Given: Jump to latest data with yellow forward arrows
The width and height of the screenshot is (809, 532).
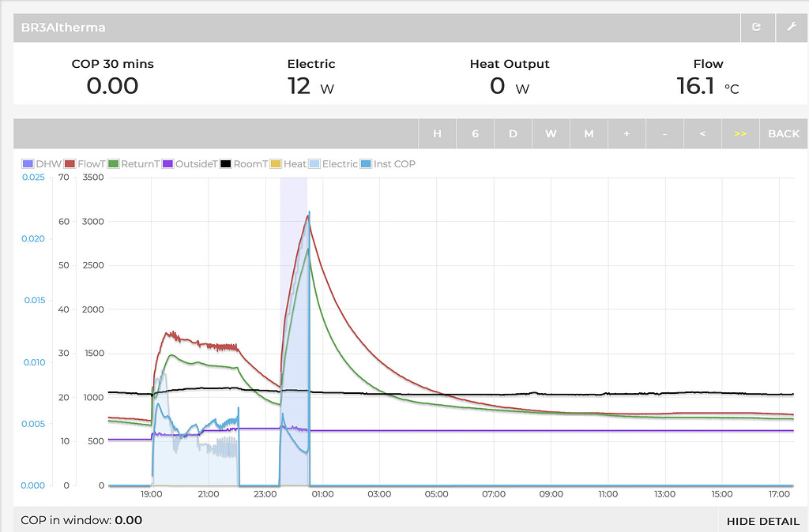Looking at the screenshot, I should [740, 133].
